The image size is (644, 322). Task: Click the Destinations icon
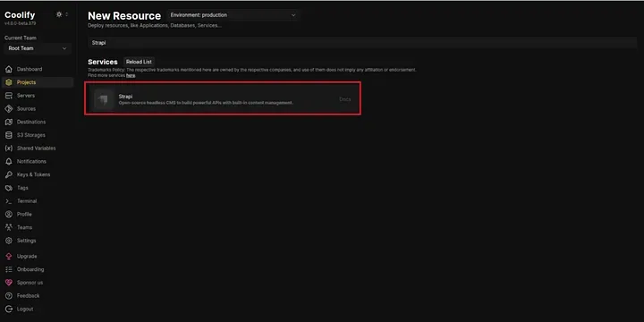coord(9,122)
